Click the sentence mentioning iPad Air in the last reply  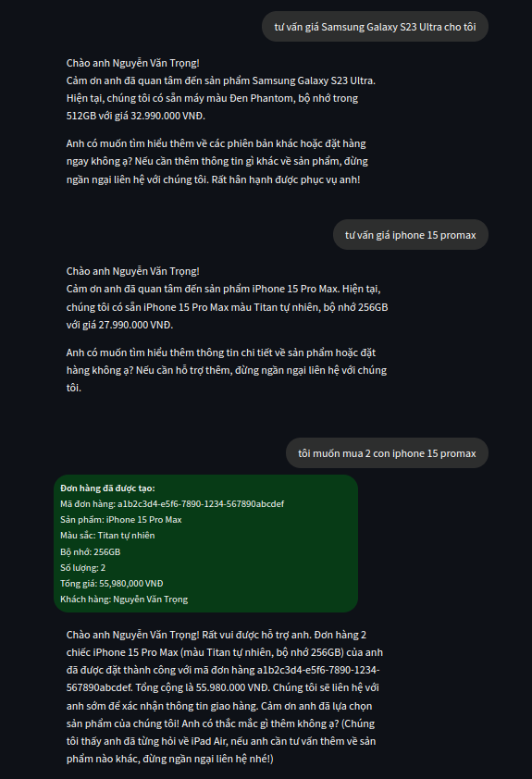(221, 741)
